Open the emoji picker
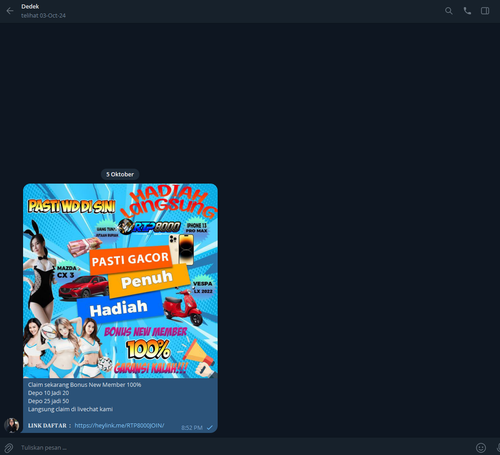 [x=481, y=447]
